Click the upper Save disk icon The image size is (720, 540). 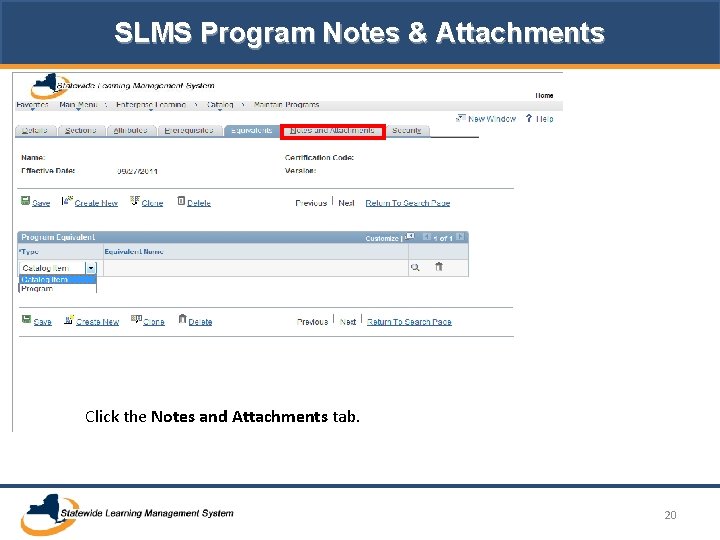point(25,201)
